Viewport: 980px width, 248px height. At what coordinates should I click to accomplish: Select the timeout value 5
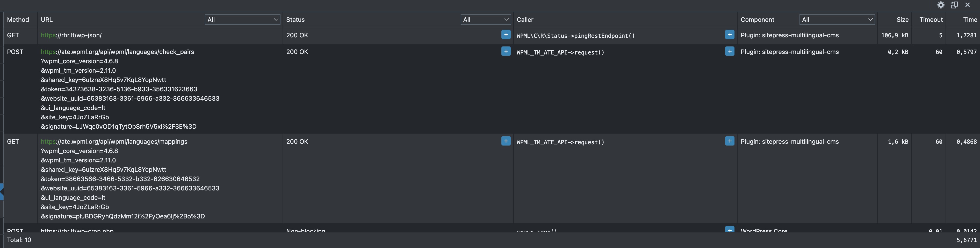[940, 35]
